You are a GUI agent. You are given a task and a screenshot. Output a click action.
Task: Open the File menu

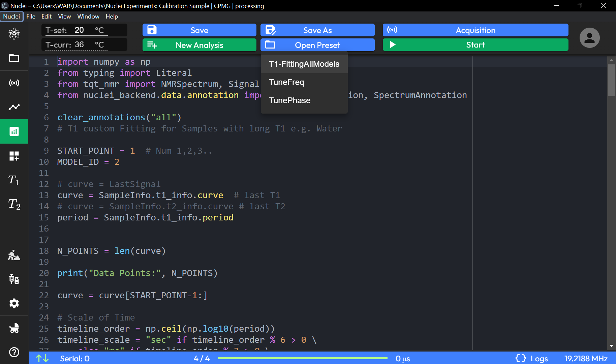[31, 16]
